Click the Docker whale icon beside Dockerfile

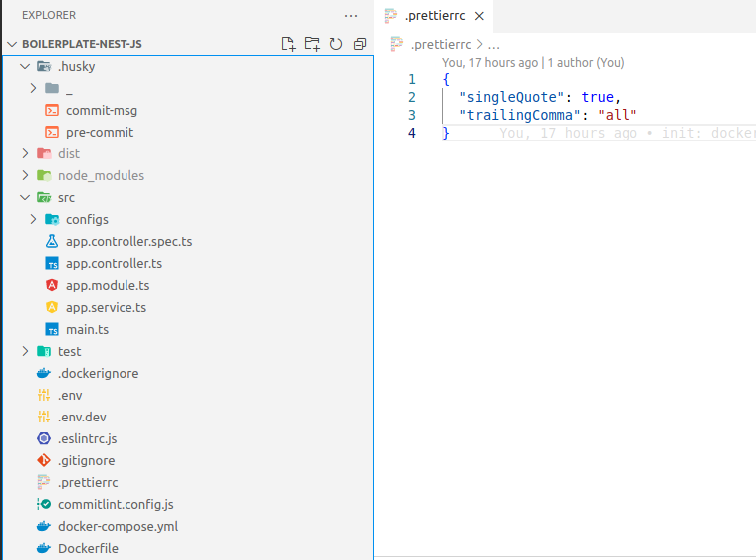click(x=43, y=548)
